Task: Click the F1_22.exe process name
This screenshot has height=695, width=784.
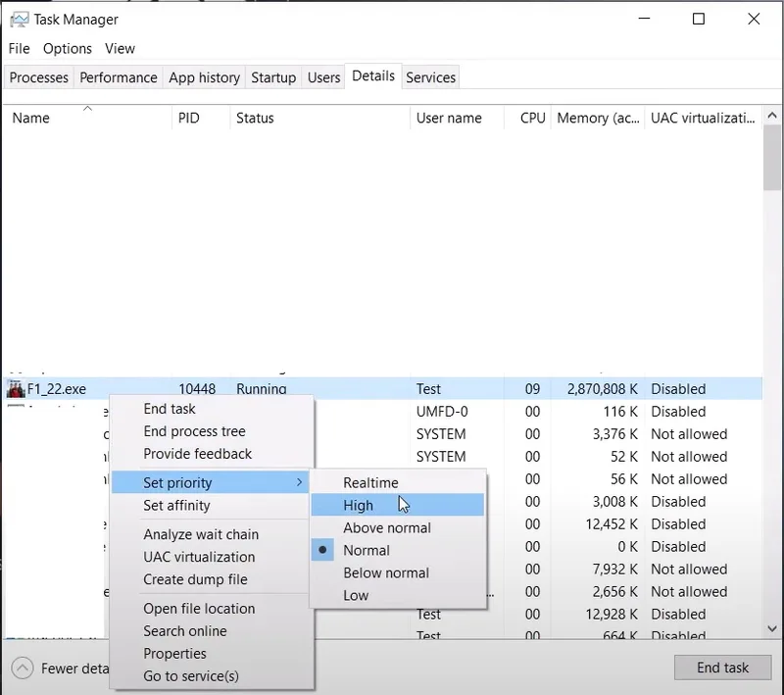Action: tap(57, 389)
